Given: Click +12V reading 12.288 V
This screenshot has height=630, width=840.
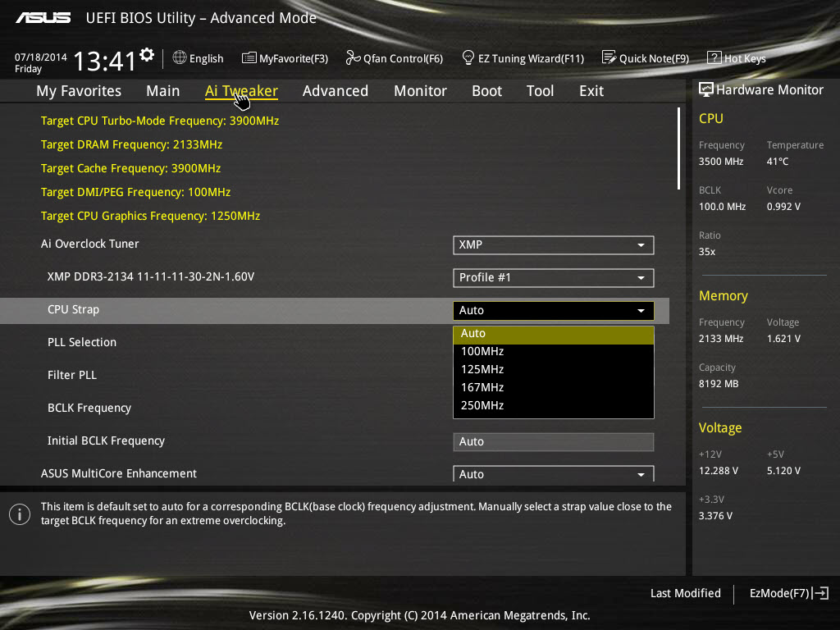Looking at the screenshot, I should tap(719, 471).
